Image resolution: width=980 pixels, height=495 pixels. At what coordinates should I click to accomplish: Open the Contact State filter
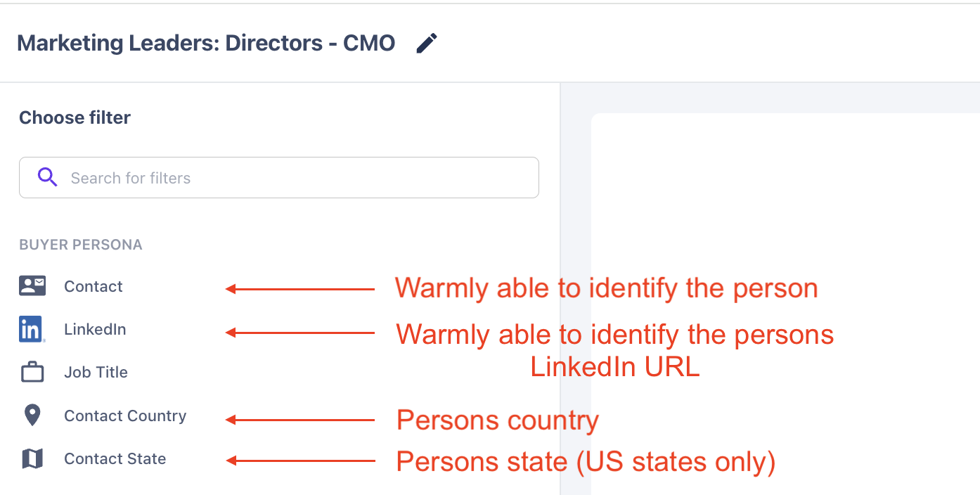click(x=115, y=459)
